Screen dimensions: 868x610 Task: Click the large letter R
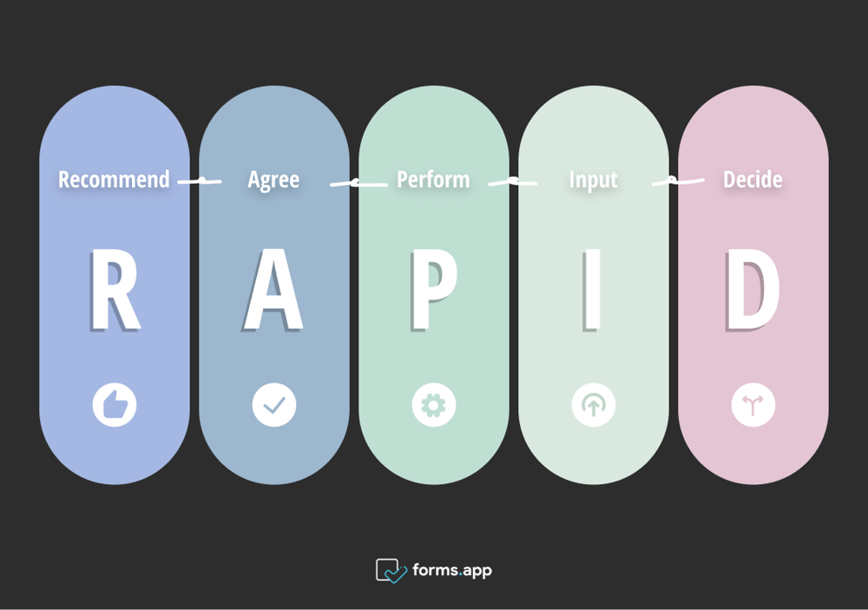[115, 291]
